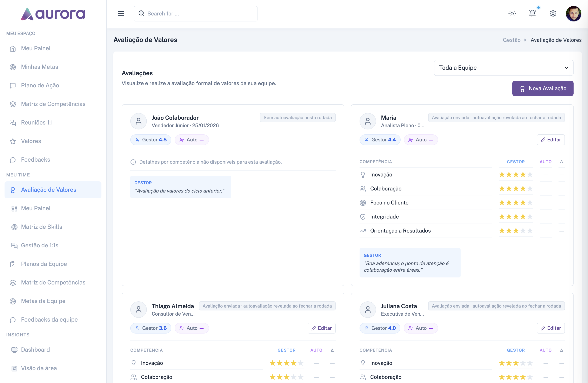This screenshot has width=588, height=383.
Task: Click Maria's Gestor 4.4 badge
Action: [x=380, y=140]
